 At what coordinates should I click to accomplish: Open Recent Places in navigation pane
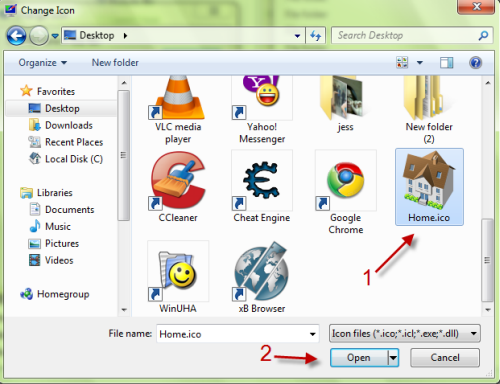click(x=66, y=142)
